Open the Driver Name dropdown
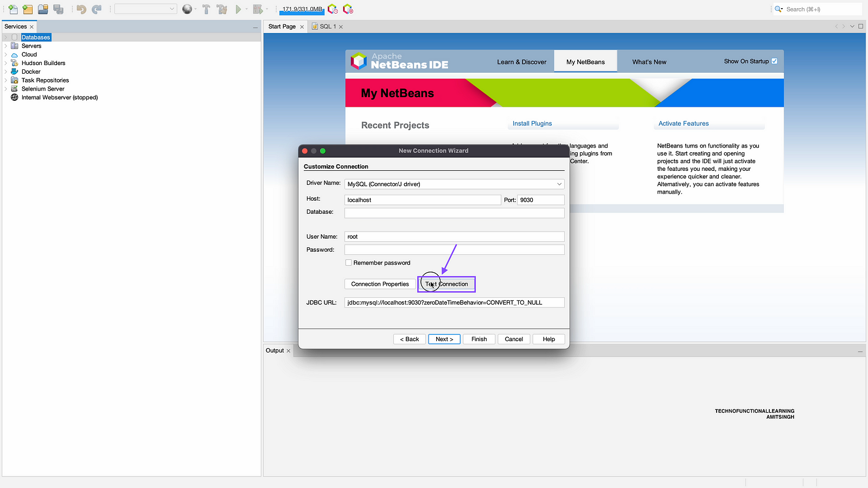 [x=559, y=184]
